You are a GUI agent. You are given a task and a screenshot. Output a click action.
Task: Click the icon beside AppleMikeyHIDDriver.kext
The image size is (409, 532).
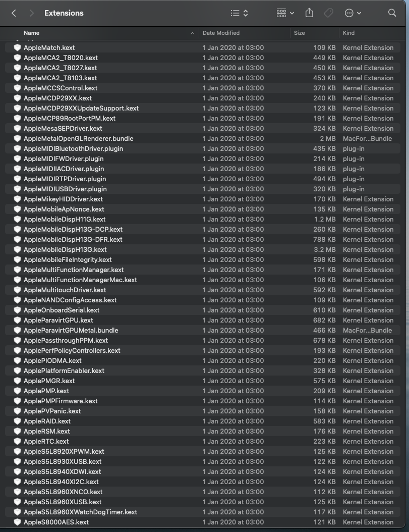coord(17,199)
